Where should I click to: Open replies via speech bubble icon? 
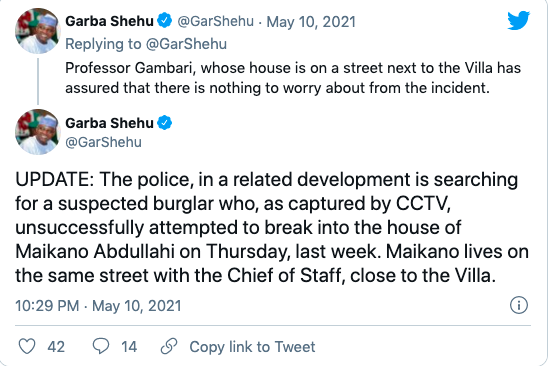[x=101, y=346]
